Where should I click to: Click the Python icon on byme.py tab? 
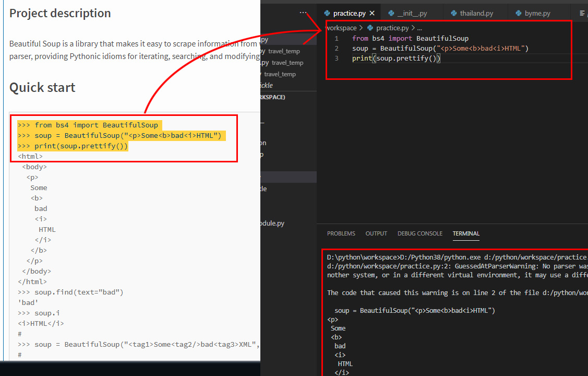coord(519,13)
